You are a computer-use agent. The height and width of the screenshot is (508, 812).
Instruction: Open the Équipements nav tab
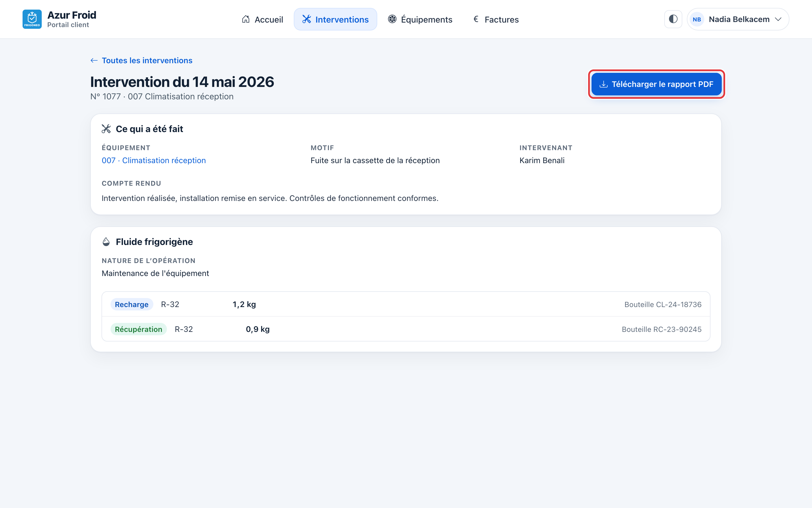(420, 19)
